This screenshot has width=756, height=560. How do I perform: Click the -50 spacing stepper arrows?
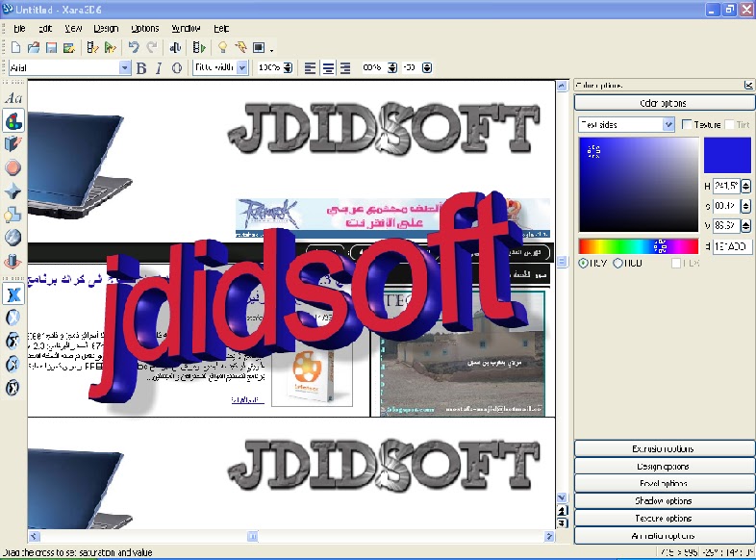[427, 68]
